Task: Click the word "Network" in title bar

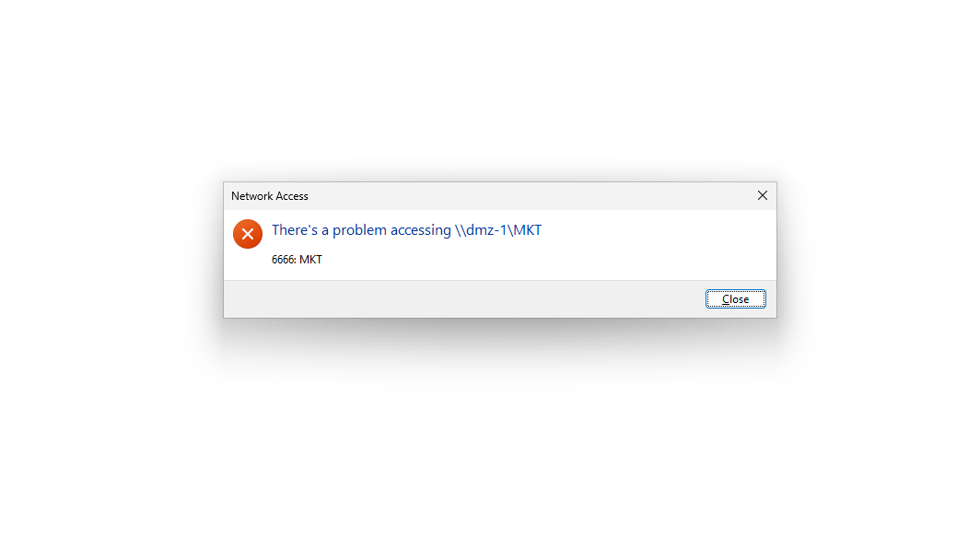Action: tap(251, 196)
